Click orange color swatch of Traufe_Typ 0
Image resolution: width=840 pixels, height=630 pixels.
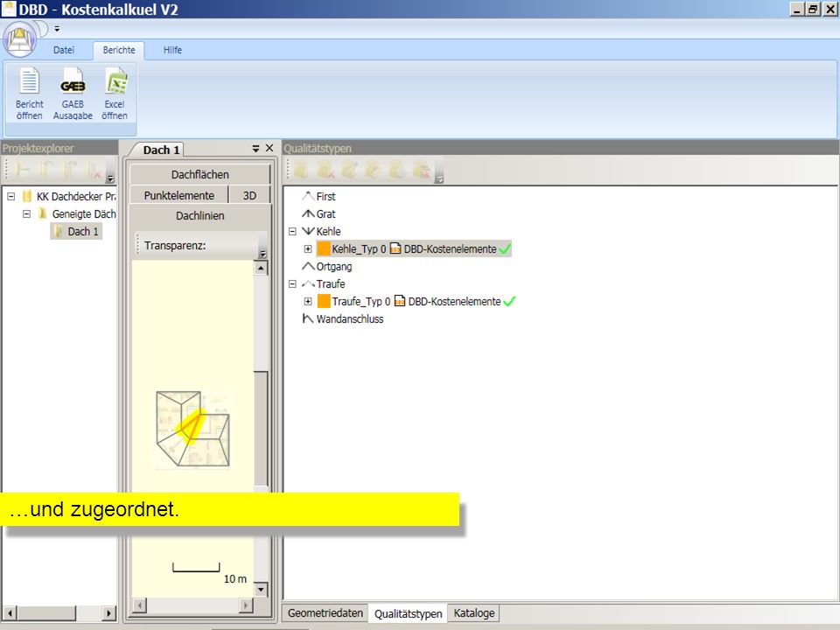(x=324, y=301)
